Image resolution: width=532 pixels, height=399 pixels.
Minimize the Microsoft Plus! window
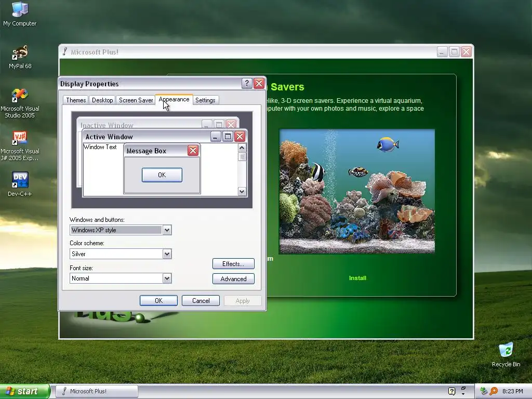pyautogui.click(x=442, y=52)
